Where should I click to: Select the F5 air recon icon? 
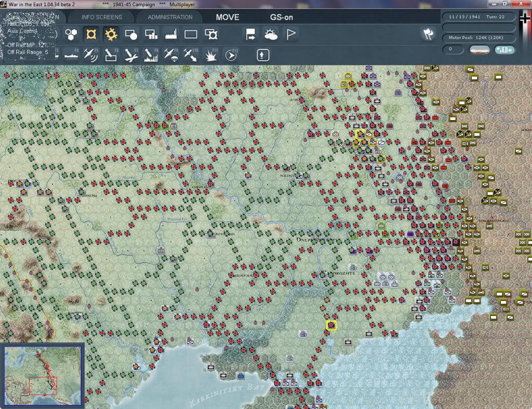coord(91,55)
